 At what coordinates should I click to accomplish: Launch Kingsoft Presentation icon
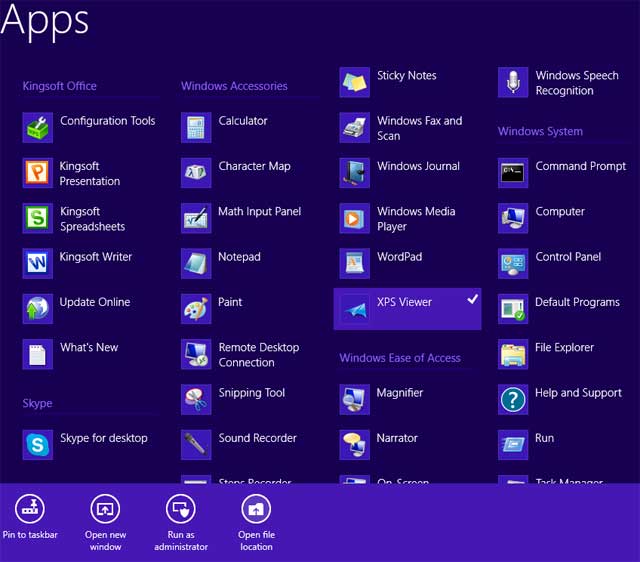[x=38, y=173]
